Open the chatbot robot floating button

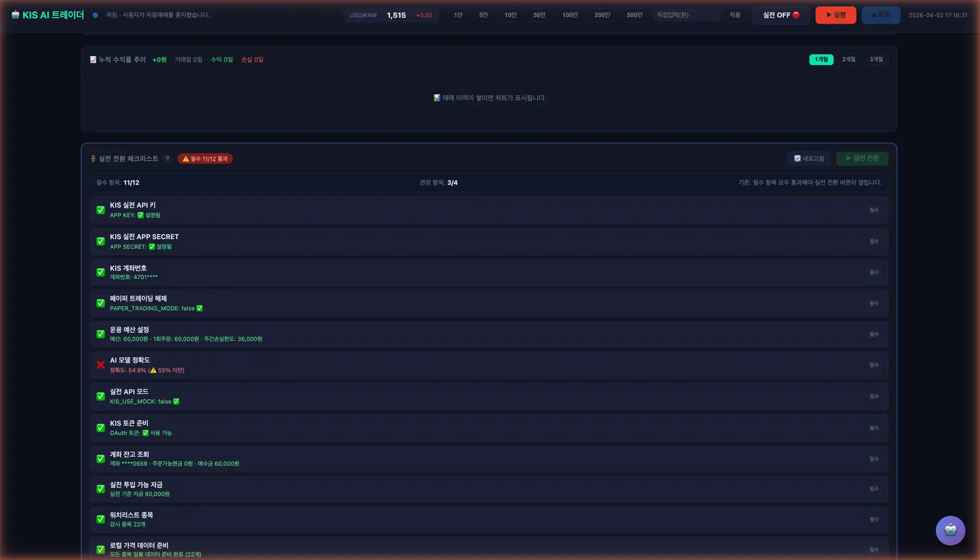coord(950,531)
